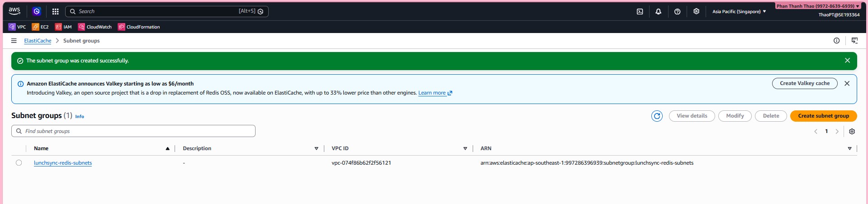Click the Subnet groups breadcrumb text
Screen dimensions: 868x204
pyautogui.click(x=81, y=41)
